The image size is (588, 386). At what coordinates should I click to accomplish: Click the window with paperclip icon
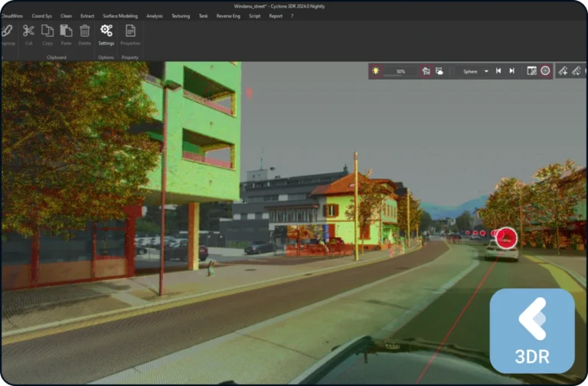point(532,71)
